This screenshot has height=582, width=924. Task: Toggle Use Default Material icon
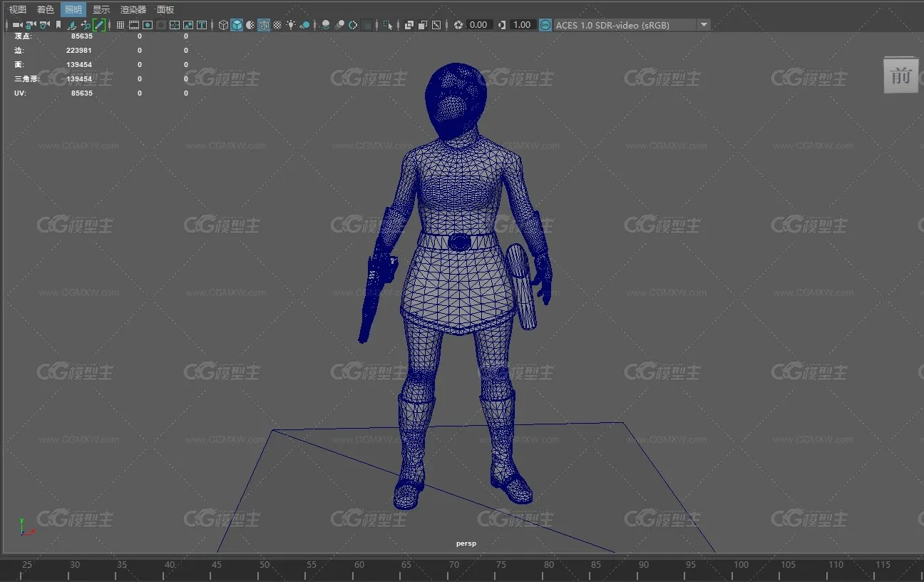click(250, 25)
